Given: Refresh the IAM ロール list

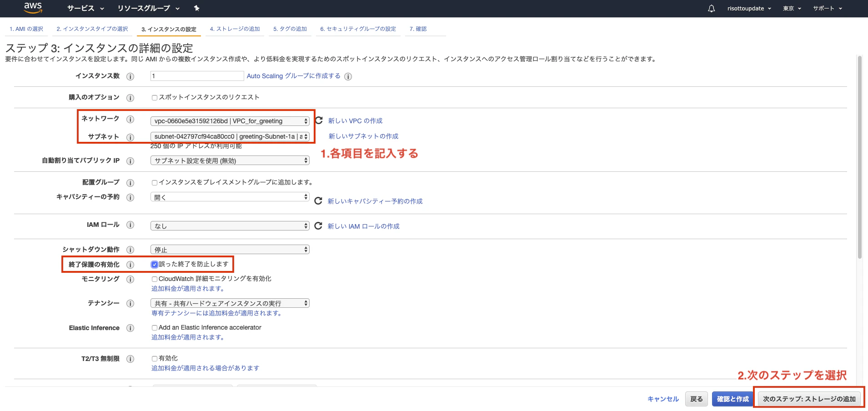Looking at the screenshot, I should [318, 226].
